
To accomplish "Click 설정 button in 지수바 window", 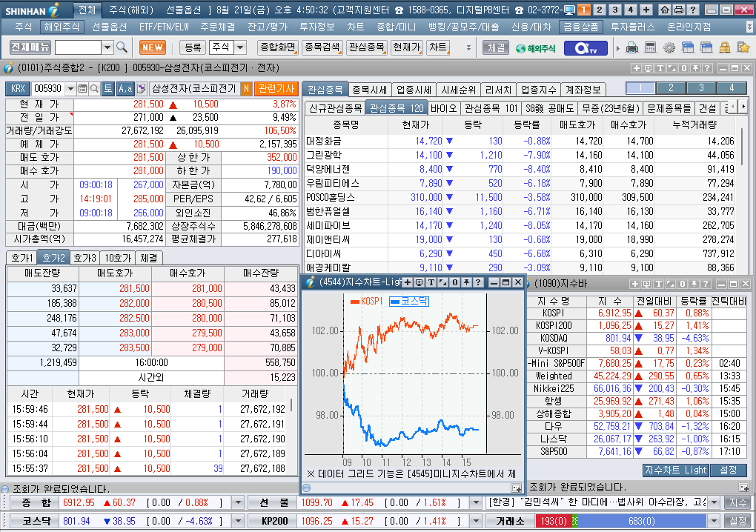I will point(728,470).
